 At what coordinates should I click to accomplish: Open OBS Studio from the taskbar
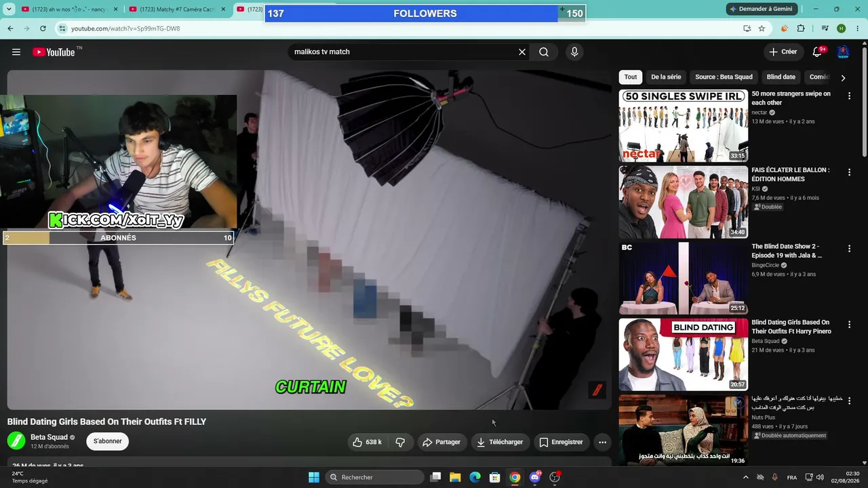tap(555, 477)
